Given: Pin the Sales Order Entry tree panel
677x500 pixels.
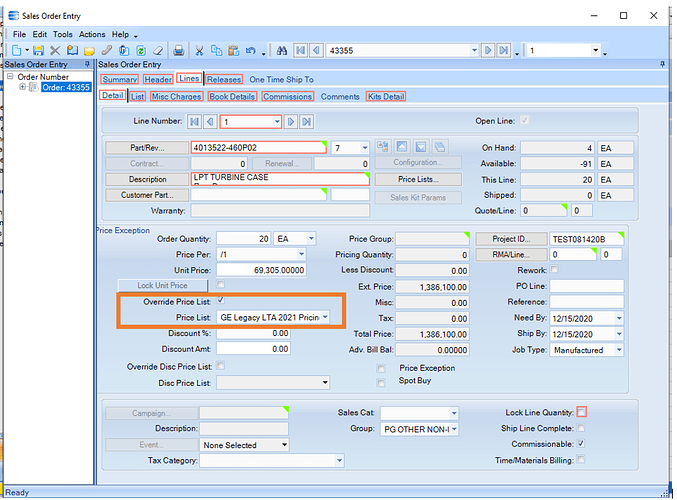Looking at the screenshot, I should pyautogui.click(x=87, y=64).
